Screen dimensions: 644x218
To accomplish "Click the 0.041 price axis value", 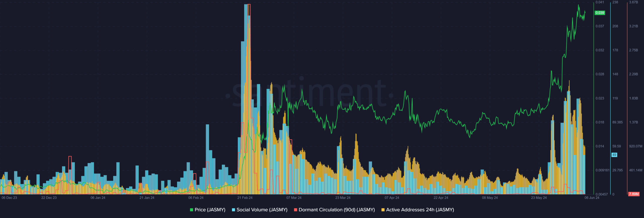I will pos(600,2).
